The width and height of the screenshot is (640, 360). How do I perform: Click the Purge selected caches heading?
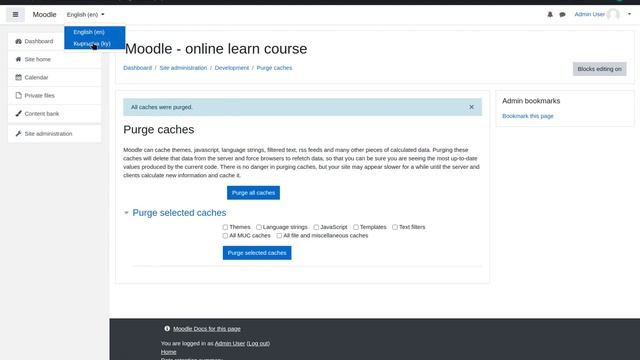(x=179, y=213)
